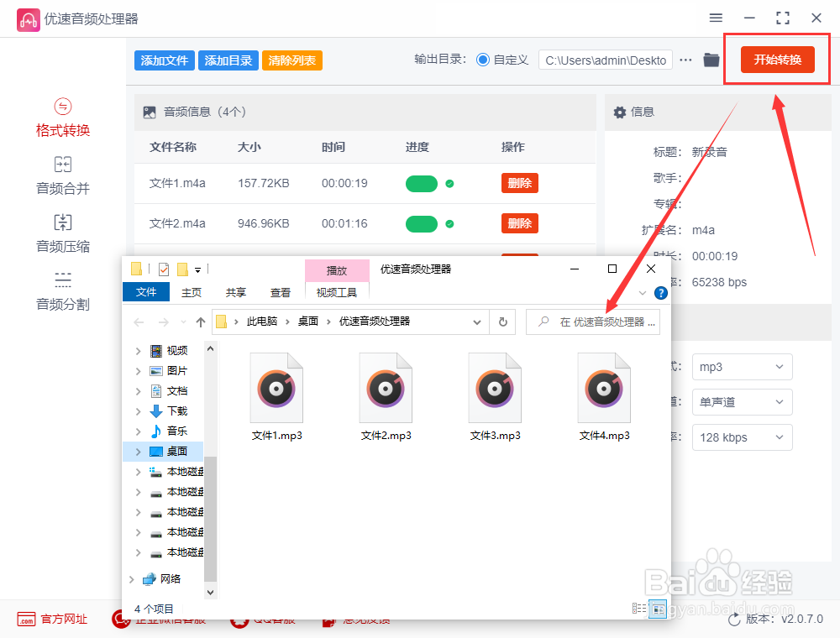Screen dimensions: 840x638
Task: Open the hamburger menu in the title bar
Action: click(716, 18)
